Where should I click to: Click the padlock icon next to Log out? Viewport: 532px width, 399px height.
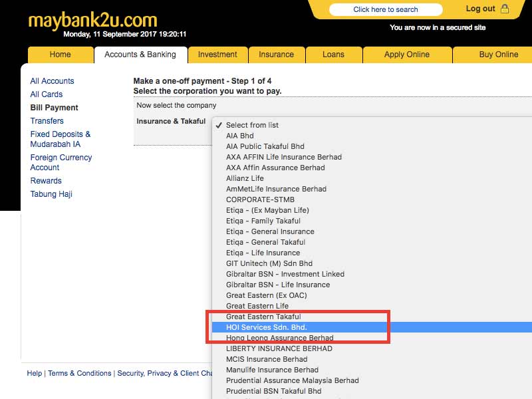pos(505,9)
